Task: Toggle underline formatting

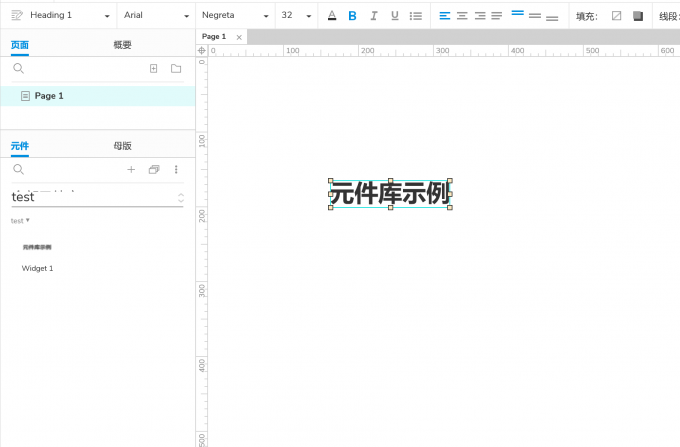Action: tap(395, 16)
